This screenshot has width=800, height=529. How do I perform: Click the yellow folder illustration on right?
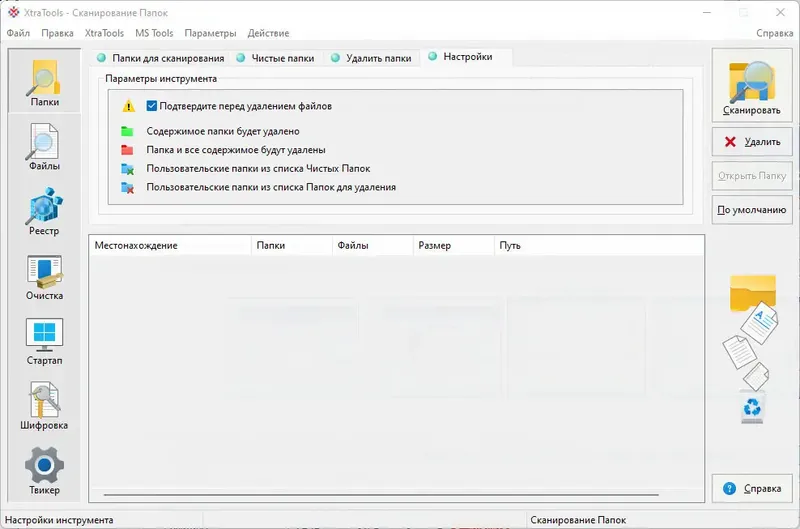click(753, 293)
